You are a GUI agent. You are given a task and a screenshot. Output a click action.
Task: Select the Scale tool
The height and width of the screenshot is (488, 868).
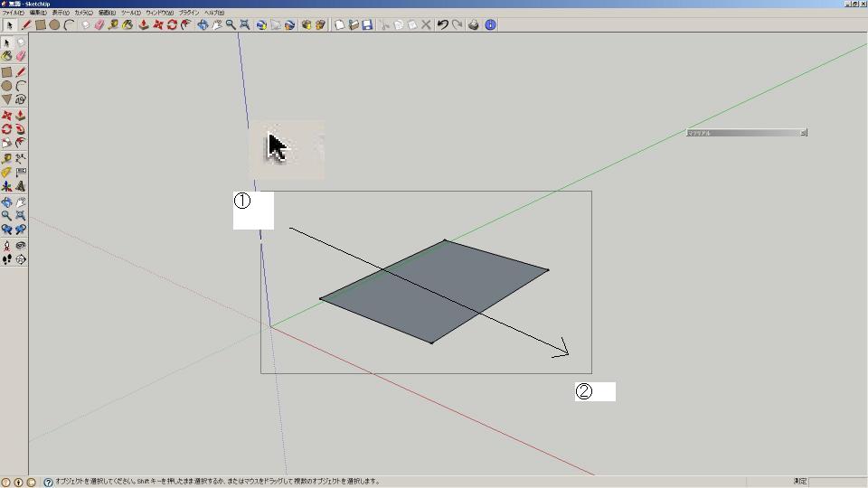(6, 143)
